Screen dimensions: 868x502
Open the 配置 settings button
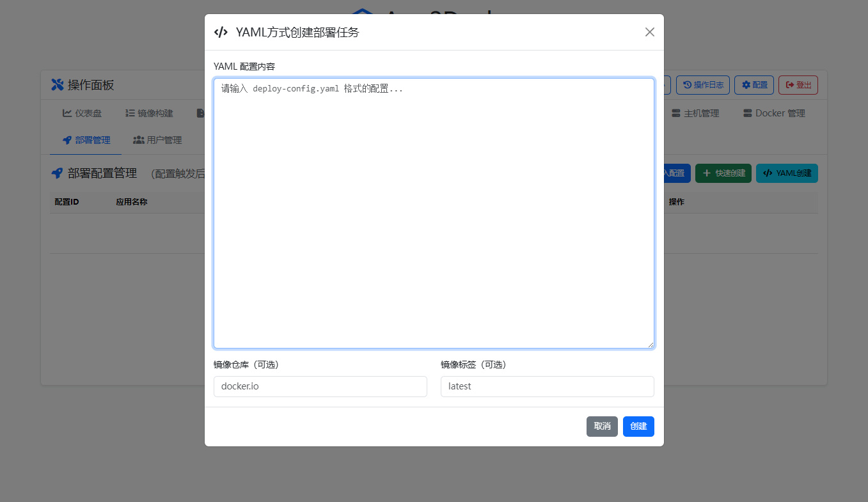[x=754, y=85]
